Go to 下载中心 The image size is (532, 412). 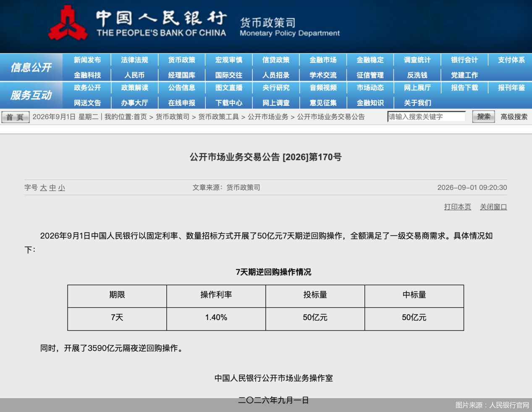[229, 103]
